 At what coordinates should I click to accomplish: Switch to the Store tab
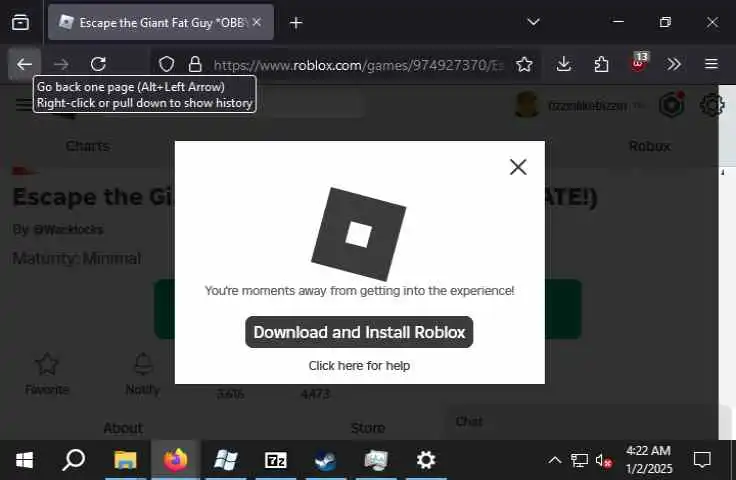368,428
